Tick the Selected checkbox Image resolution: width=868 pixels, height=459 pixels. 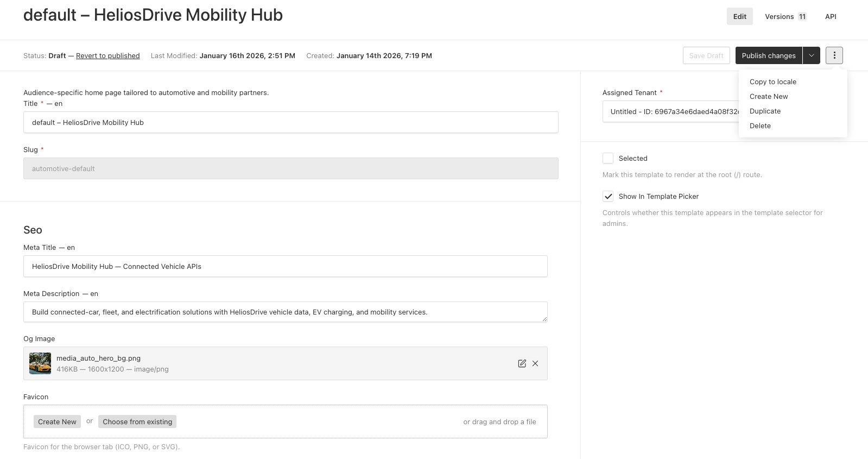[x=608, y=158]
